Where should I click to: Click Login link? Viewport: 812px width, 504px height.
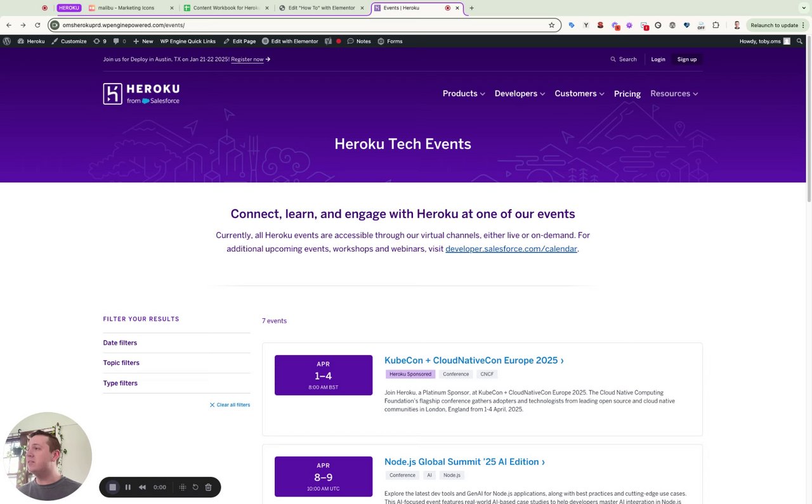tap(658, 60)
